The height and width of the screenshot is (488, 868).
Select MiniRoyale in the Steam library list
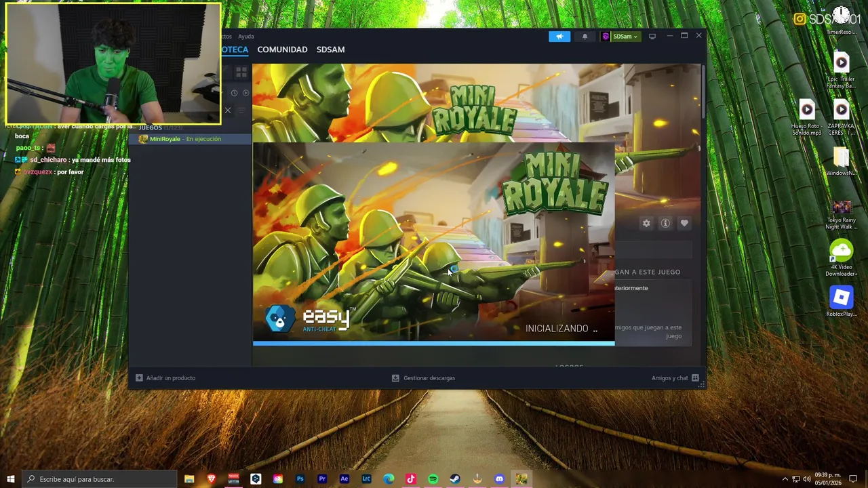pyautogui.click(x=190, y=139)
